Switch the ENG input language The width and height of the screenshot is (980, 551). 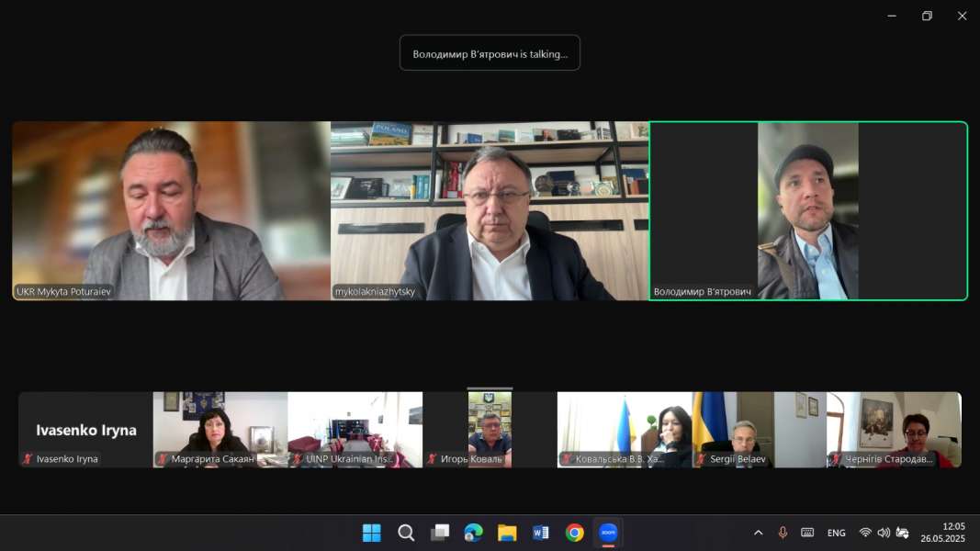836,533
